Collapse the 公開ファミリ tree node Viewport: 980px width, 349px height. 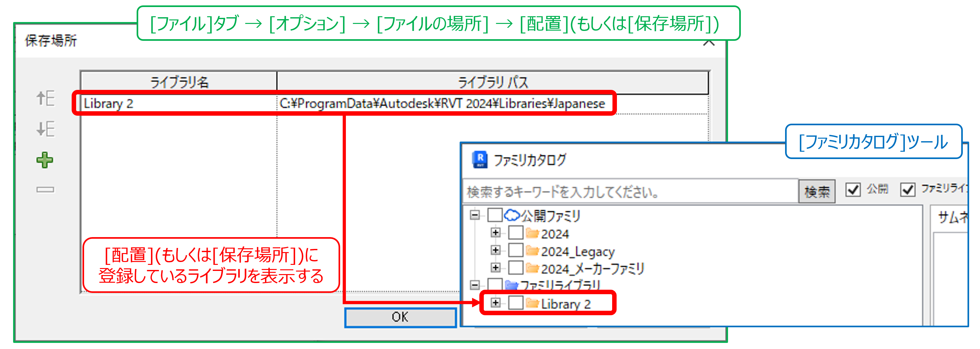coord(475,215)
